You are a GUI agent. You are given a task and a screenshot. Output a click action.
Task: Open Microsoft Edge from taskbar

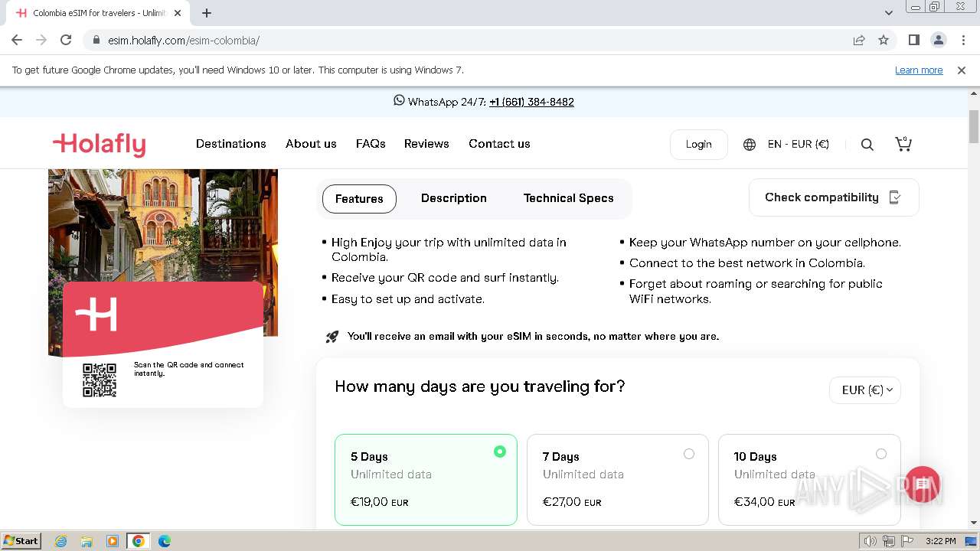(x=165, y=541)
